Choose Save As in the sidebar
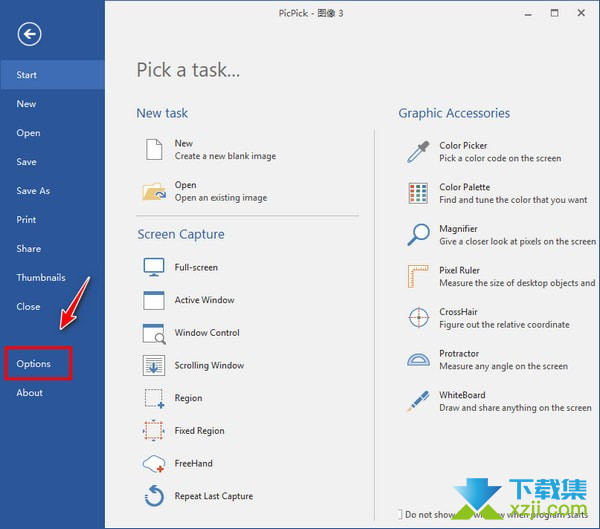The image size is (600, 529). tap(33, 191)
